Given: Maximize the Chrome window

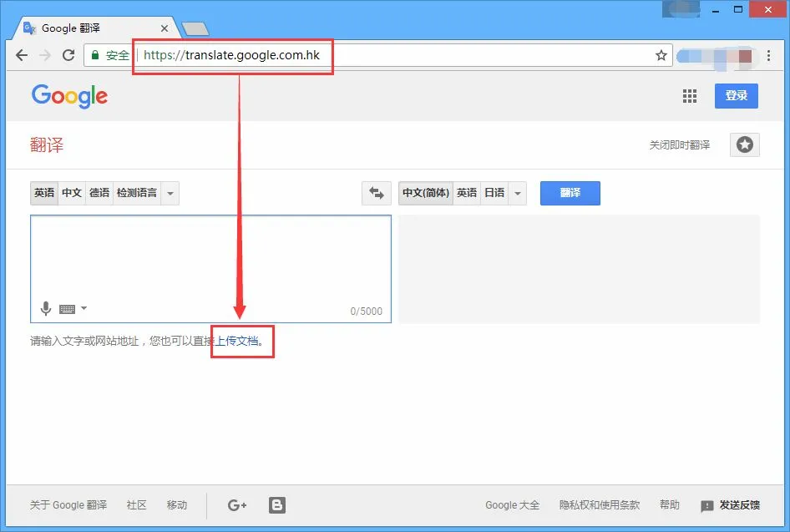Looking at the screenshot, I should 738,9.
